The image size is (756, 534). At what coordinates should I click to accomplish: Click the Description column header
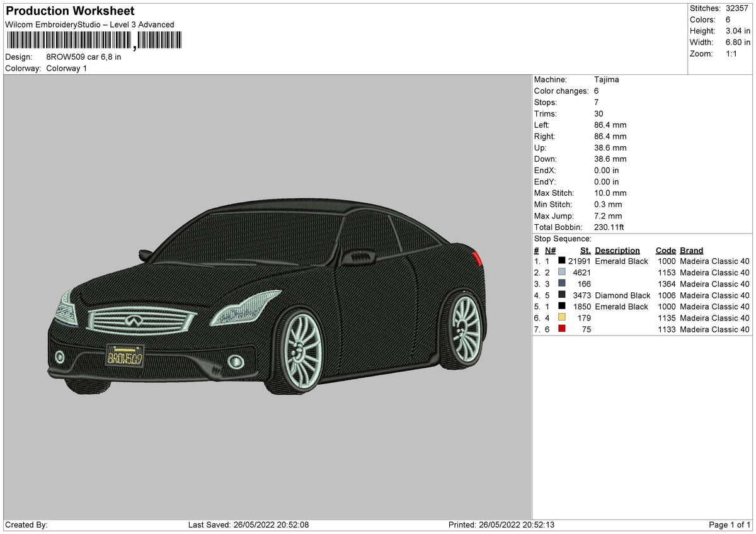tap(617, 250)
